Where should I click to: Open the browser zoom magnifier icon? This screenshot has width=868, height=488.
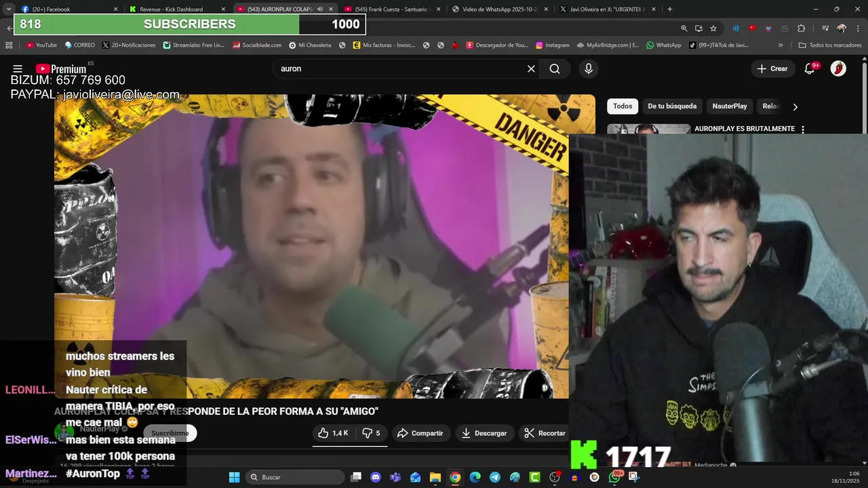pos(684,28)
